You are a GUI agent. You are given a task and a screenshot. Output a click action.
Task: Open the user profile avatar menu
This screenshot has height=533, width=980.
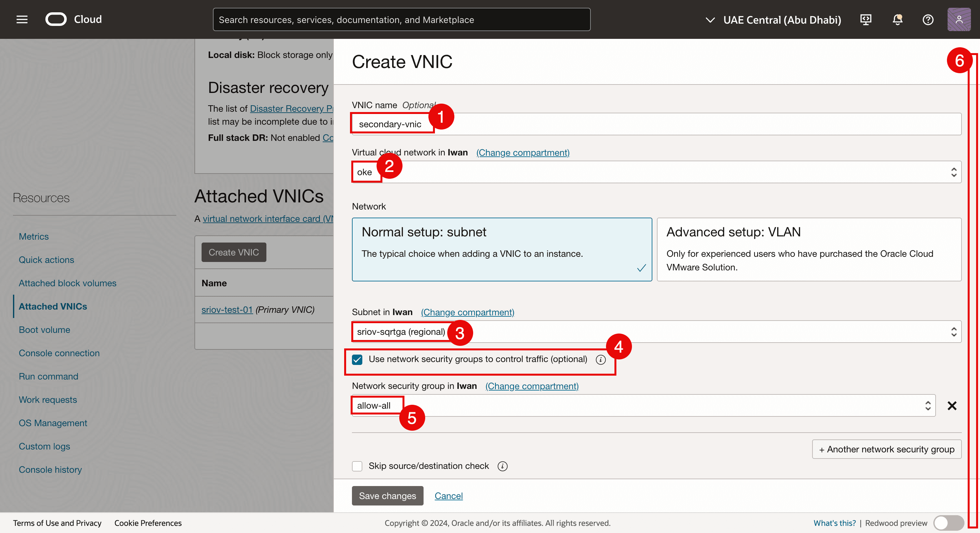pyautogui.click(x=959, y=19)
